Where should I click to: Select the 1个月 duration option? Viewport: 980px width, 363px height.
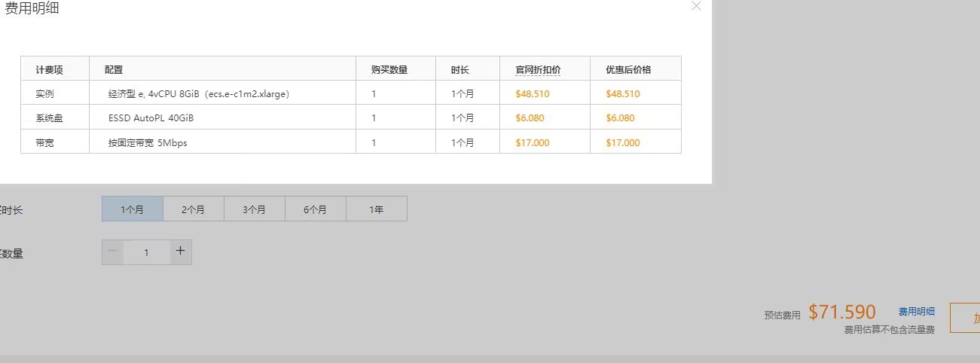click(133, 209)
